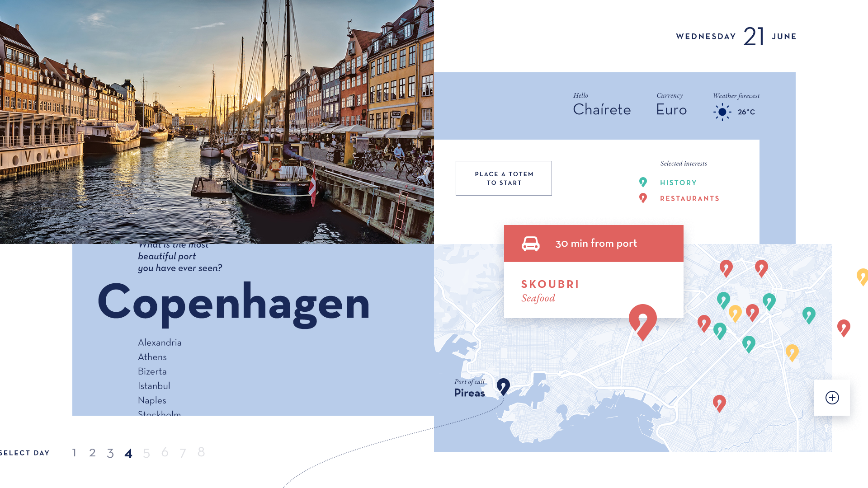Screen dimensions: 868x488
Task: Open the SKOUBRI restaurant card title
Action: [550, 284]
